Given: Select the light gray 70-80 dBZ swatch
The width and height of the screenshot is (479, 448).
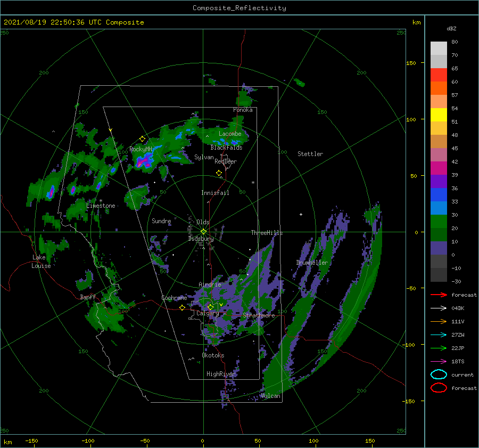Looking at the screenshot, I should (439, 48).
